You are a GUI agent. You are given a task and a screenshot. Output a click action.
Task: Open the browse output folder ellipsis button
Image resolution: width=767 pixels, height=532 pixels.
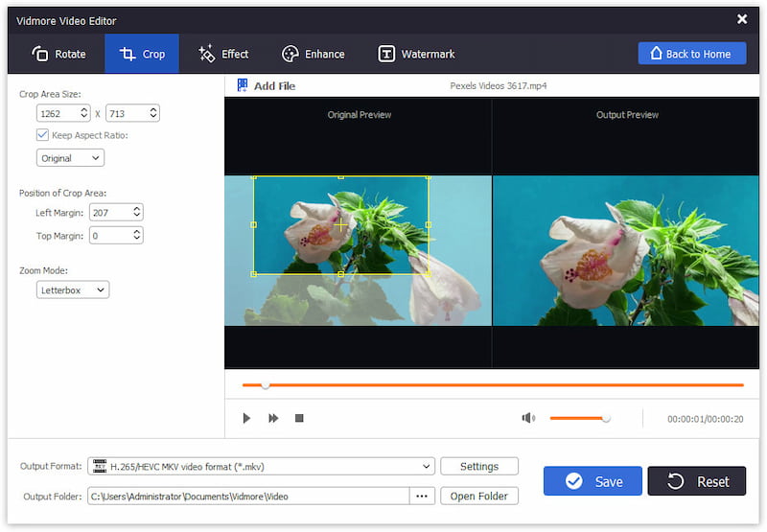pos(422,496)
